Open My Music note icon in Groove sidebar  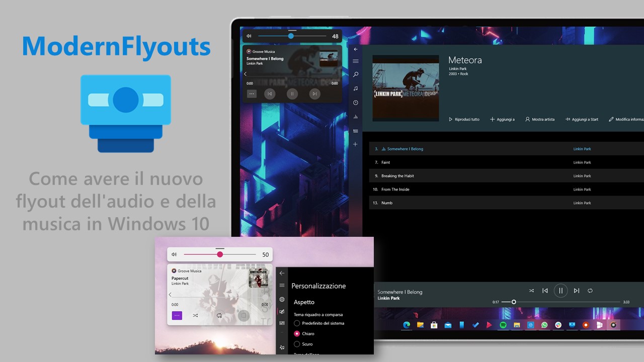pos(356,88)
